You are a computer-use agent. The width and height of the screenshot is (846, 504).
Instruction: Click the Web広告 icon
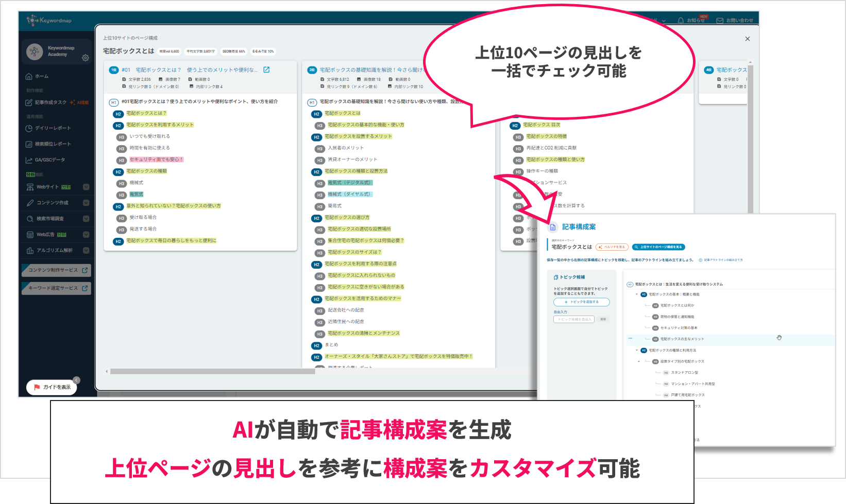[30, 235]
